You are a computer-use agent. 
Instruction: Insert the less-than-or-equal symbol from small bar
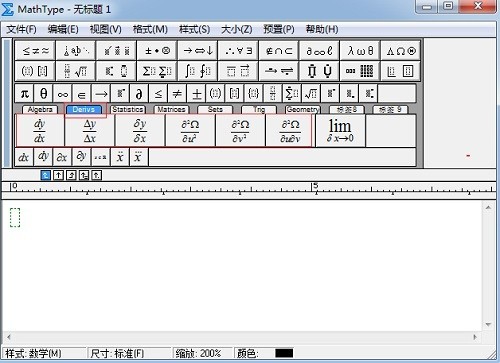[158, 94]
